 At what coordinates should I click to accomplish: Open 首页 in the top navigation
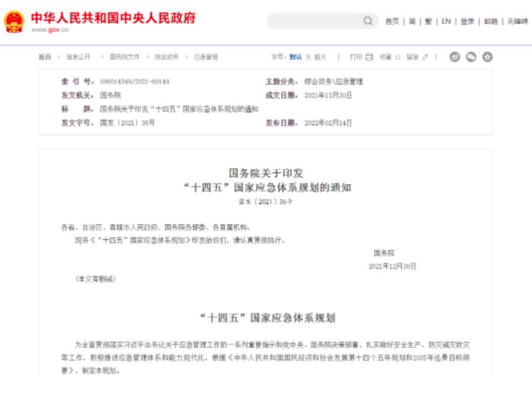point(392,22)
